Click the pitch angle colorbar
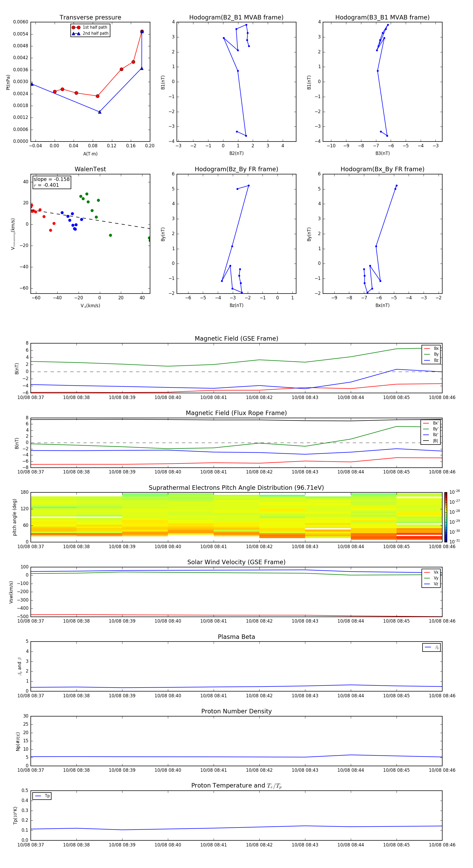This screenshot has width=473, height=868. click(445, 517)
